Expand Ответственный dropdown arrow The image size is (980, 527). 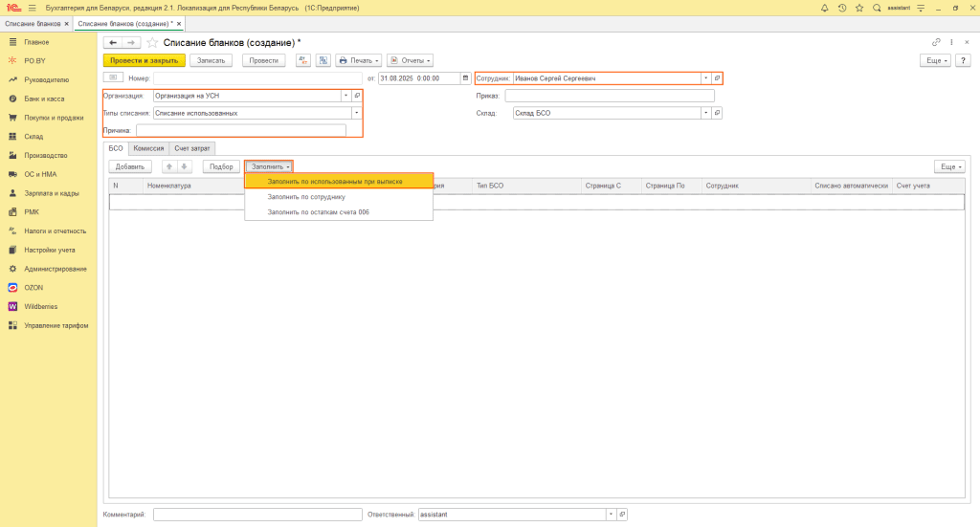click(x=611, y=515)
